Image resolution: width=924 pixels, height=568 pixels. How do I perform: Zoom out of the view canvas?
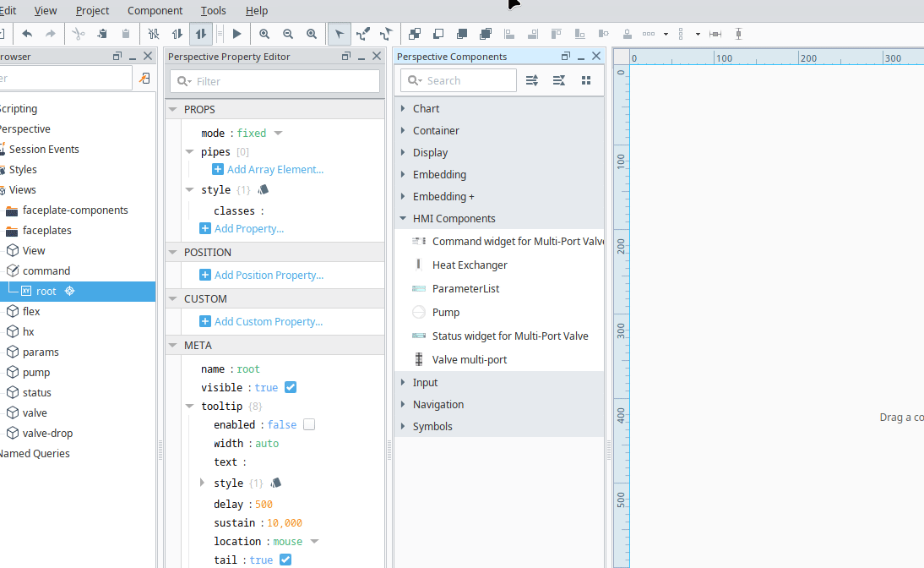tap(288, 34)
